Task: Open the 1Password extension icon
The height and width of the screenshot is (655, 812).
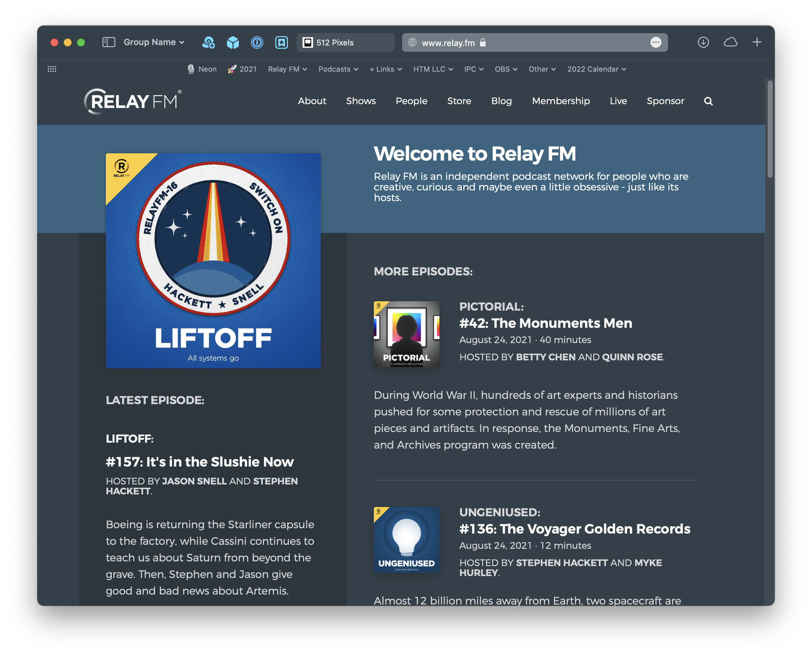Action: pos(257,42)
